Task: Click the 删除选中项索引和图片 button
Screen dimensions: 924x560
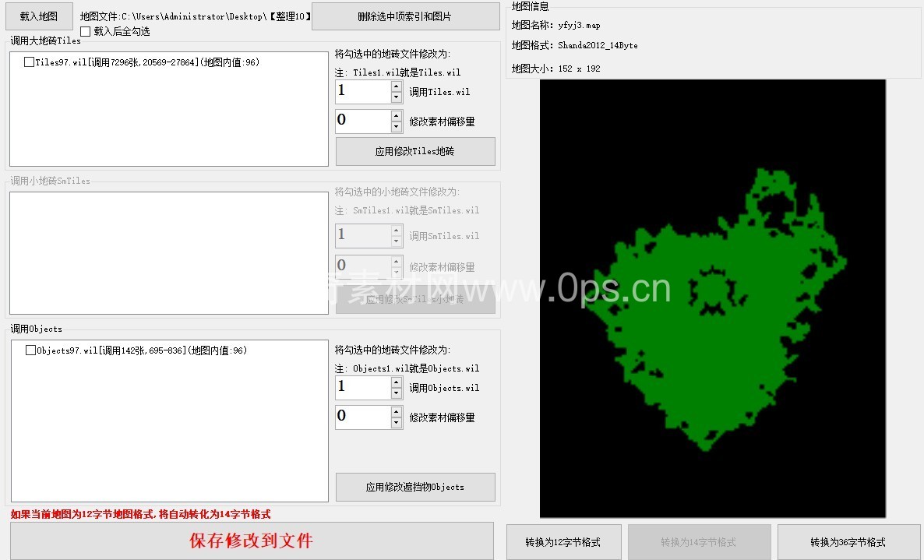Action: pos(405,16)
